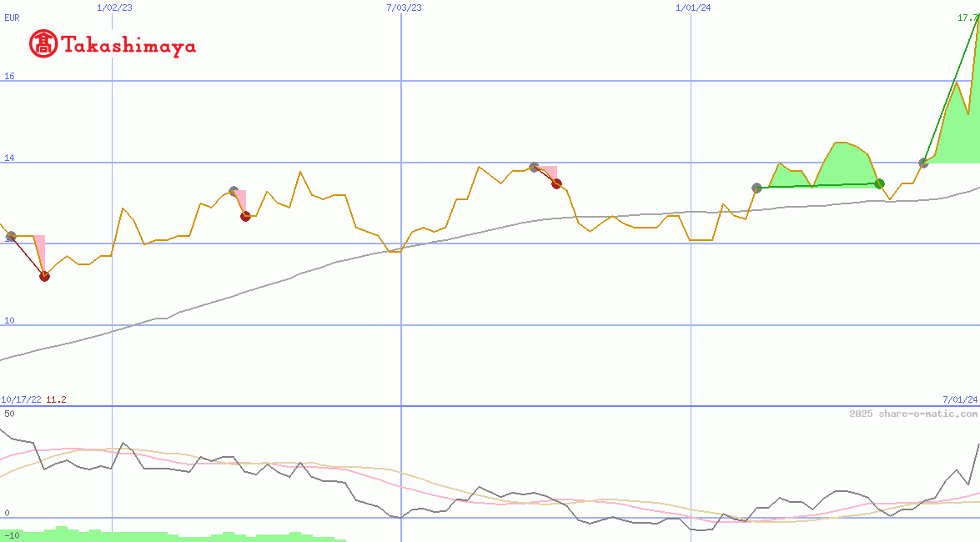Open the share-o-matic.com watermark link
This screenshot has height=542, width=980.
pos(912,414)
